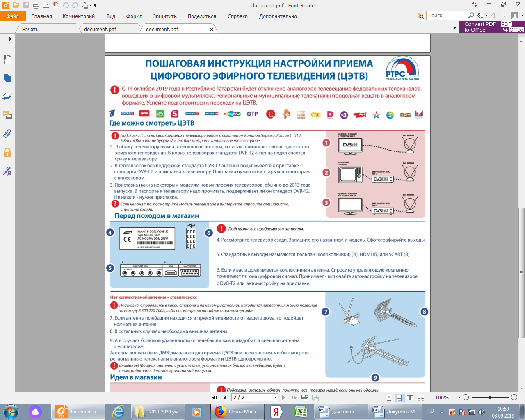Click the Open folder icon
The height and width of the screenshot is (420, 525).
[16, 5]
